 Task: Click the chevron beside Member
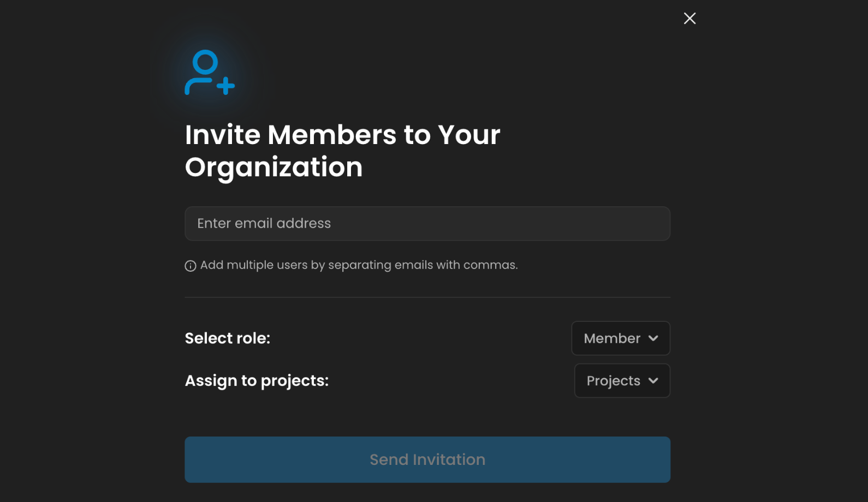pos(653,338)
